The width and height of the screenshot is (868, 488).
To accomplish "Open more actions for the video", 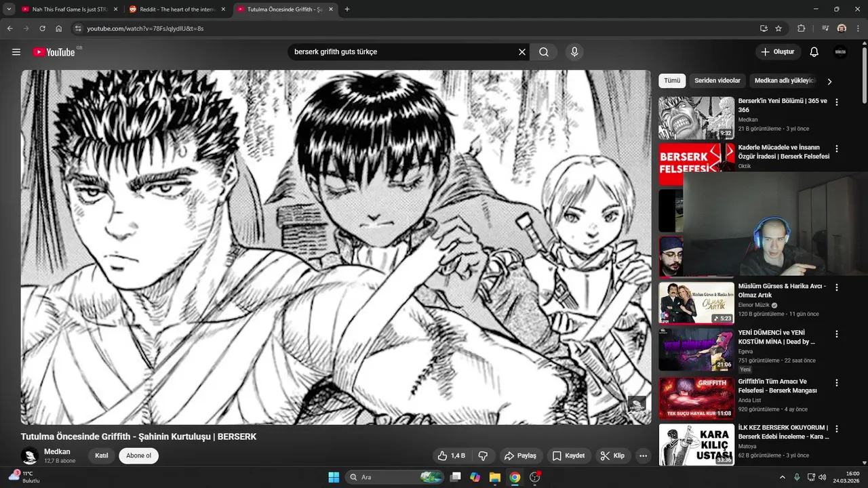I will tap(644, 455).
